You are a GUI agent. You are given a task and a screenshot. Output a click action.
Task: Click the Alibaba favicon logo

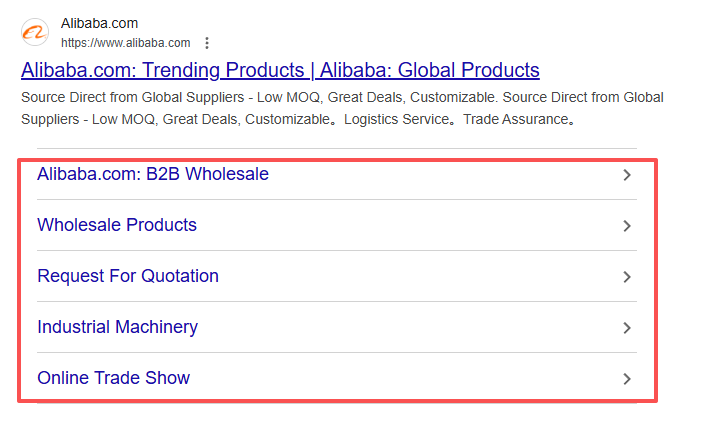35,32
